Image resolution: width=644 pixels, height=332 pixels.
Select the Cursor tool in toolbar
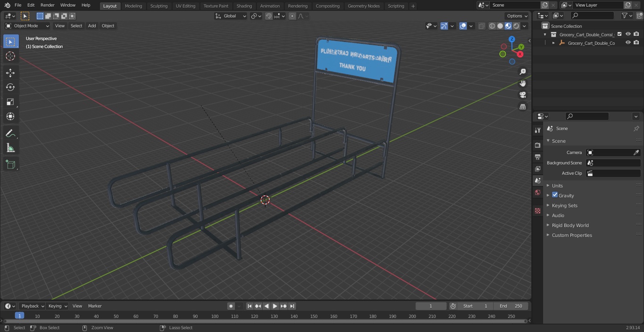(10, 56)
